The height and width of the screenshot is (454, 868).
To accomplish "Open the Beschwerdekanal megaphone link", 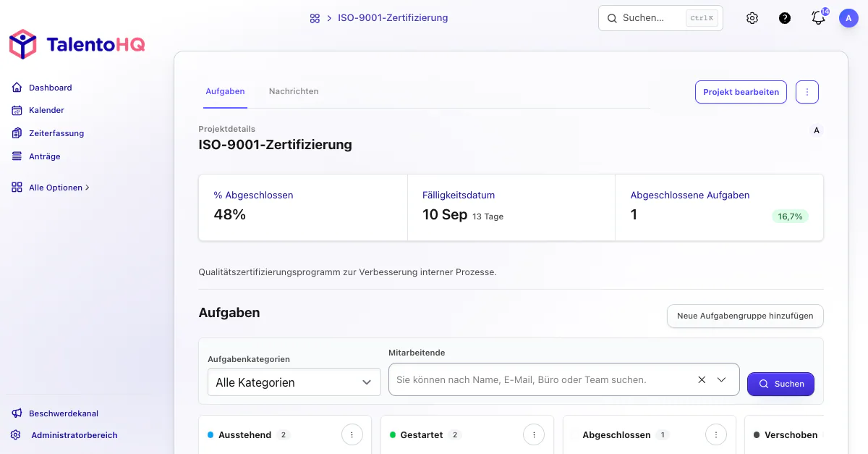I will 55,413.
